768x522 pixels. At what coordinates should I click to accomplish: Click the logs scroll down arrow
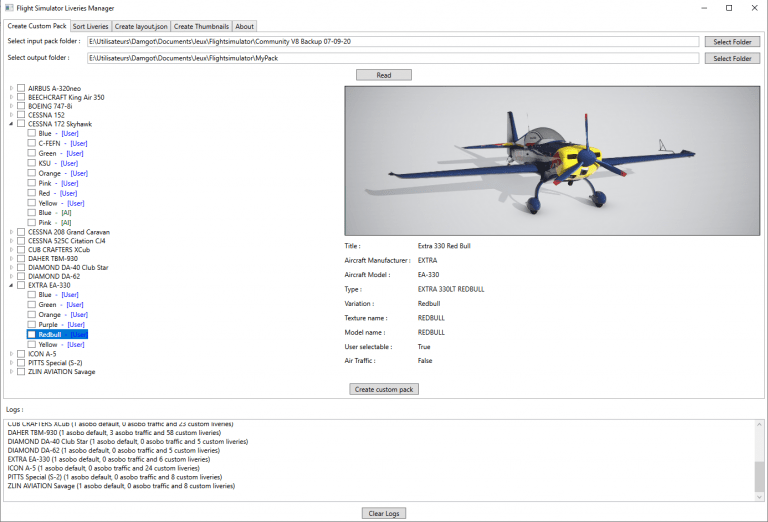point(759,497)
